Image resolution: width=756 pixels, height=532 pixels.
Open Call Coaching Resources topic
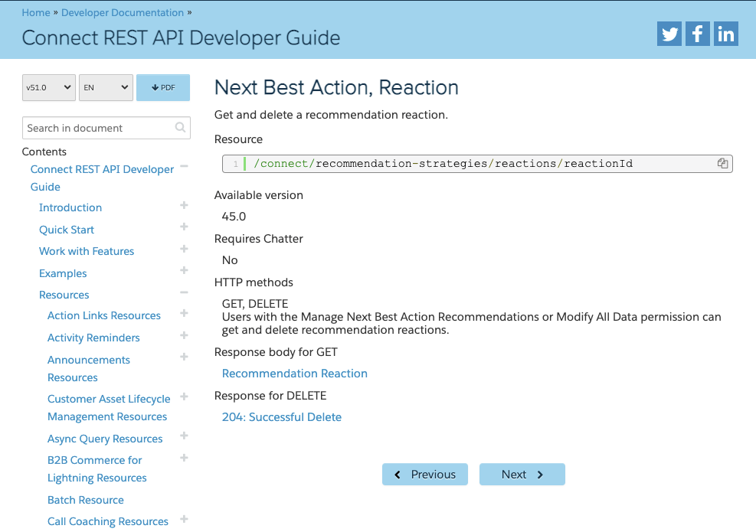coord(107,521)
